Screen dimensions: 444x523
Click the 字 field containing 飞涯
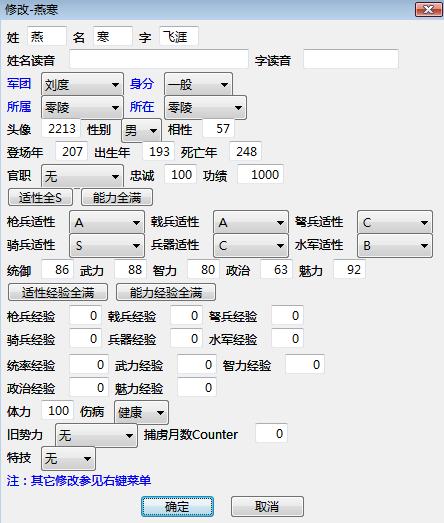(179, 36)
